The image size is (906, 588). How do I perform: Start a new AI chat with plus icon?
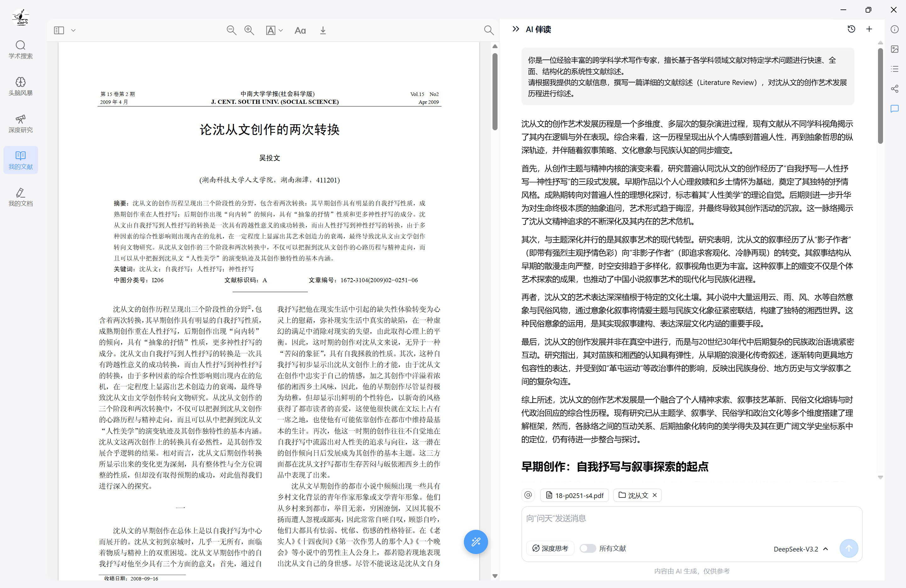(869, 29)
